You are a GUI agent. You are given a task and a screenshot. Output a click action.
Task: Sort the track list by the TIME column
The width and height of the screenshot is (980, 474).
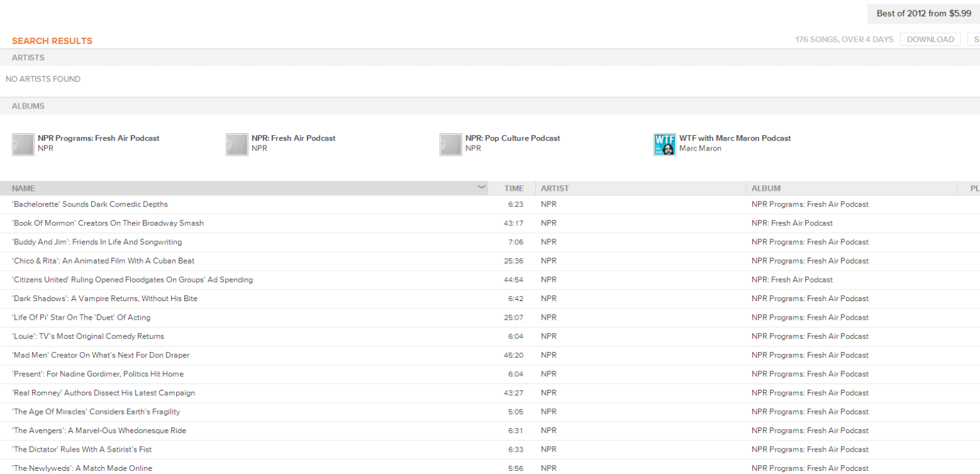(x=514, y=188)
